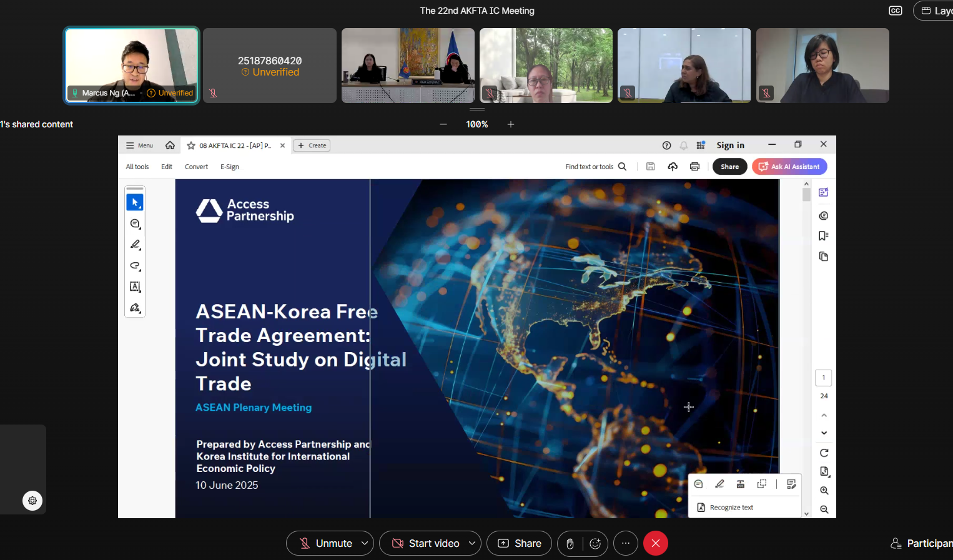The height and width of the screenshot is (560, 953).
Task: Open Acrobat notifications bell
Action: 684,145
